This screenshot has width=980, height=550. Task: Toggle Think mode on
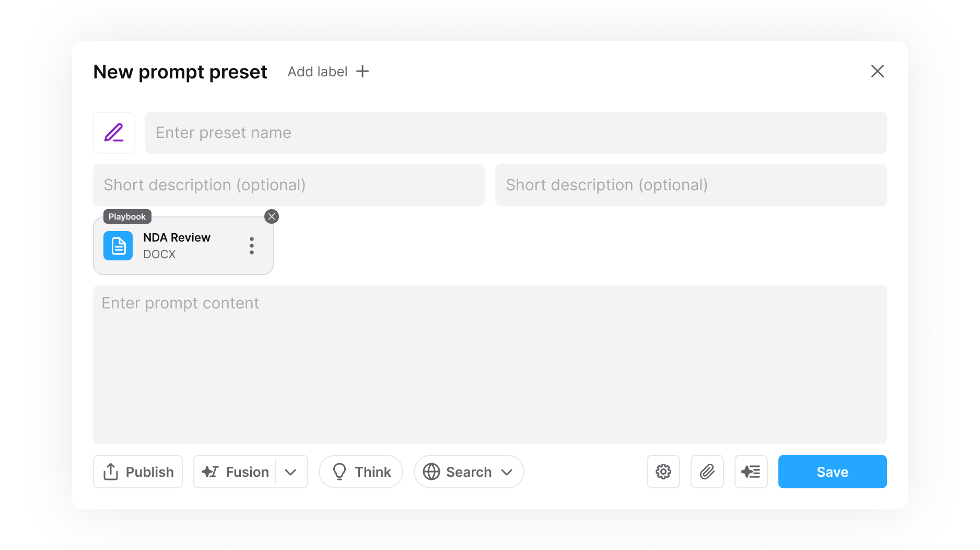coord(361,472)
